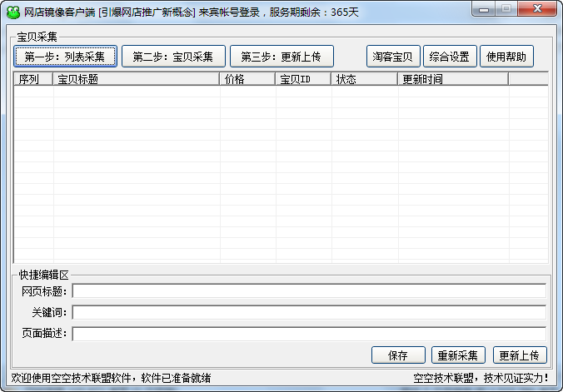Minimize the 网店镜像客户端 window
The width and height of the screenshot is (563, 392).
(484, 9)
